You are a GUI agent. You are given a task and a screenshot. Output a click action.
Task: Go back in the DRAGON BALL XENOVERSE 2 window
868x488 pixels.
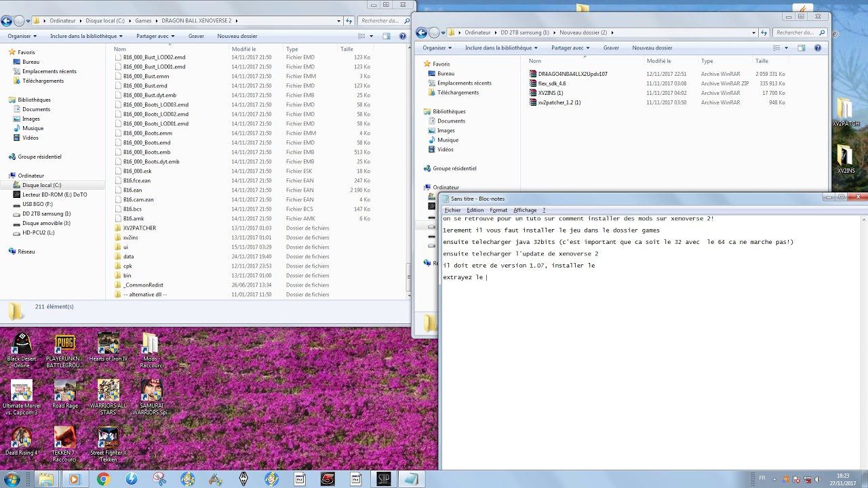pos(7,21)
